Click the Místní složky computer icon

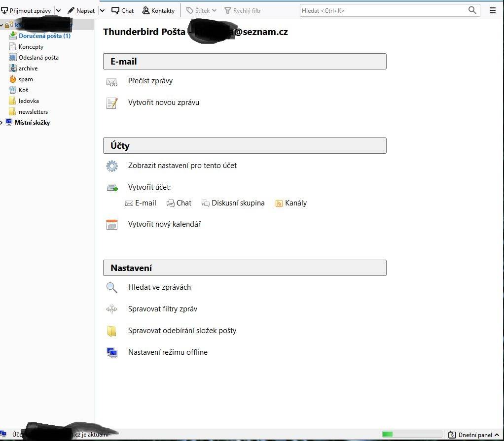[x=9, y=122]
